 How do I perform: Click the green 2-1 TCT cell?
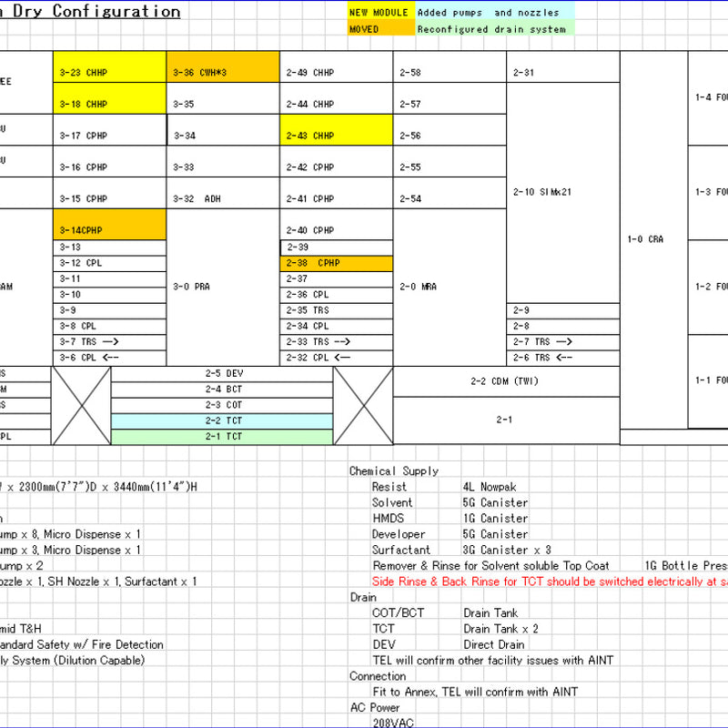point(223,437)
